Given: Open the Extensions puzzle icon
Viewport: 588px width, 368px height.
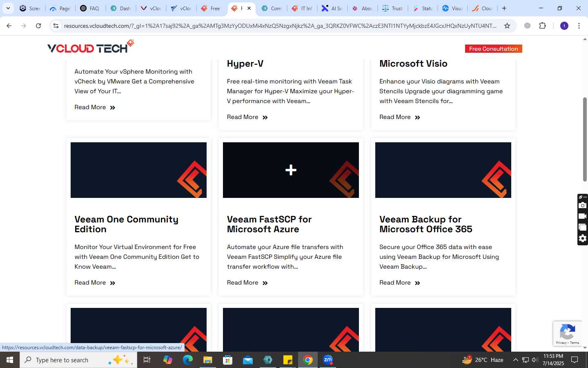Looking at the screenshot, I should pos(542,26).
